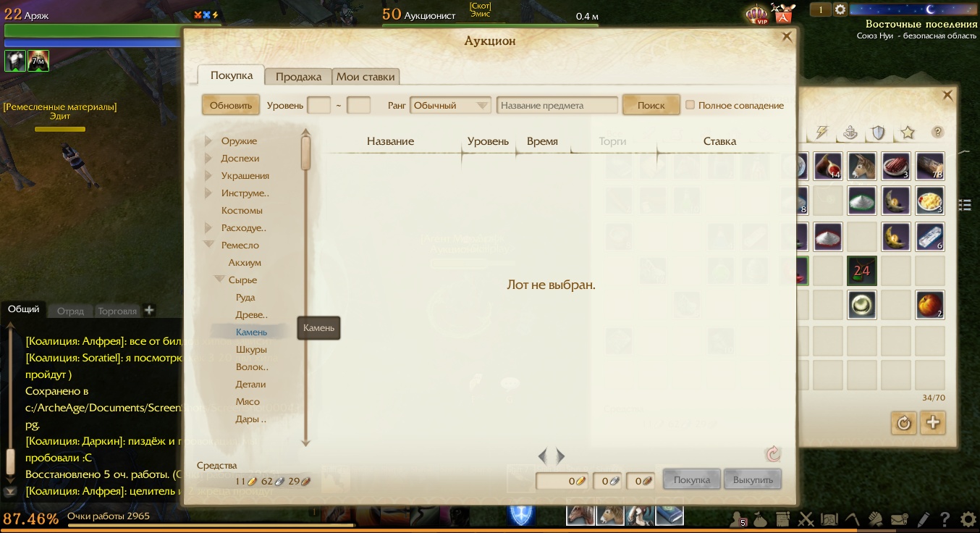Screen dimensions: 980x533
Task: Click the spellbook icon in hotbar
Action: coord(669,514)
